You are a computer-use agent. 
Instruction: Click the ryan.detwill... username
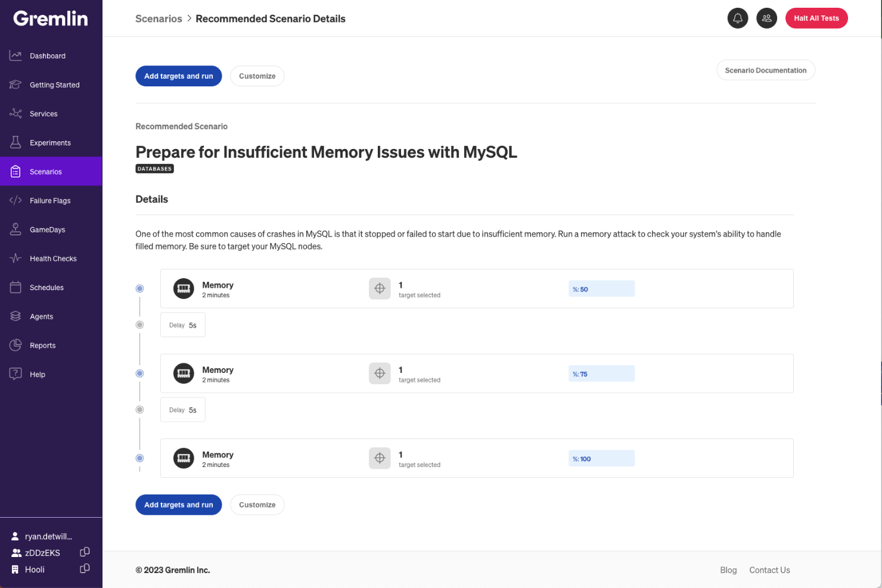[48, 536]
